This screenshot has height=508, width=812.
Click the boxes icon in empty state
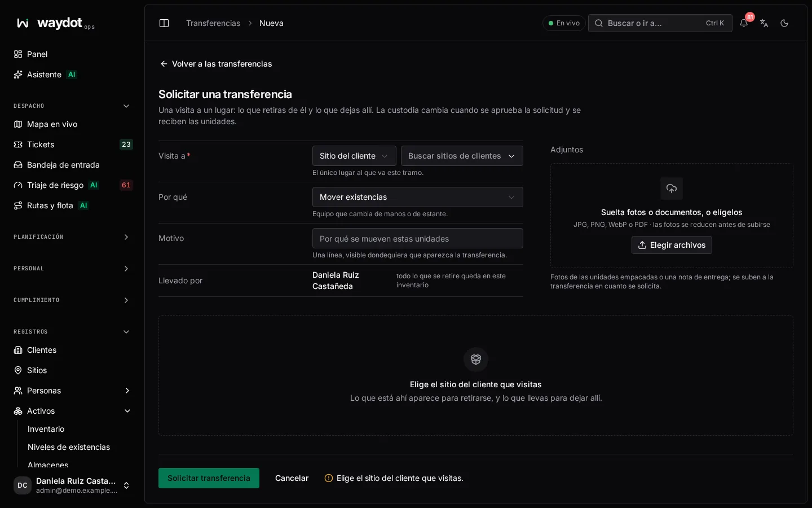[476, 360]
